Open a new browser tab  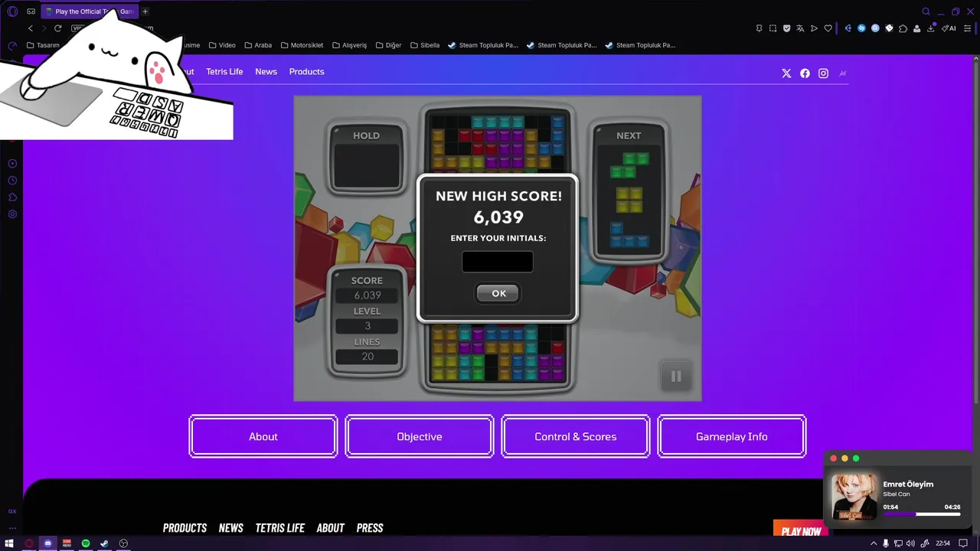pyautogui.click(x=145, y=11)
